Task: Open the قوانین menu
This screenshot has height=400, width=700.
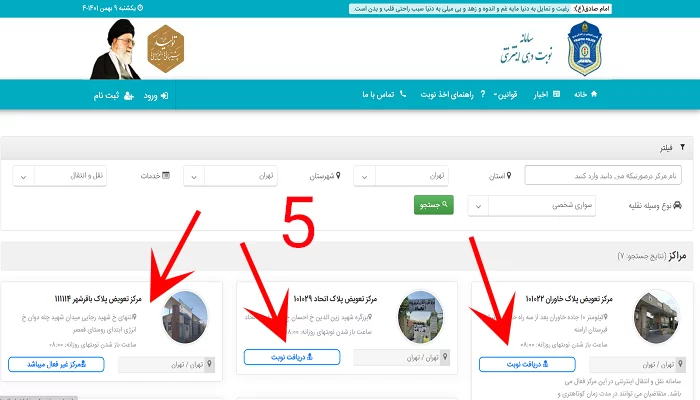Action: pyautogui.click(x=505, y=94)
